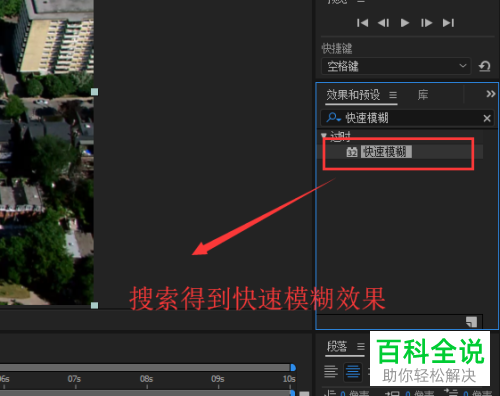Show hidden panels with the double-chevron
The width and height of the screenshot is (500, 396).
coord(490,94)
